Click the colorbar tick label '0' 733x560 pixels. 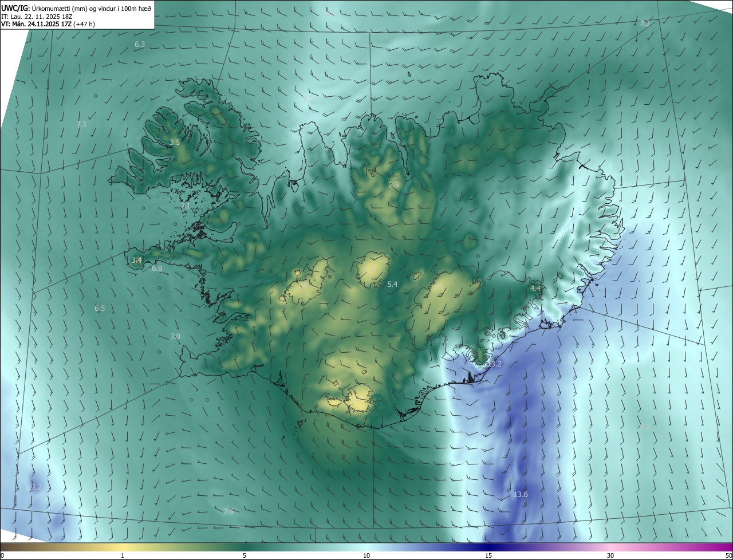point(2,555)
